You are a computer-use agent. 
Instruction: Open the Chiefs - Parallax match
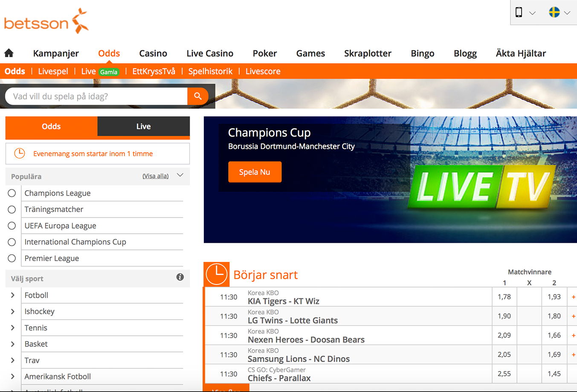point(279,378)
